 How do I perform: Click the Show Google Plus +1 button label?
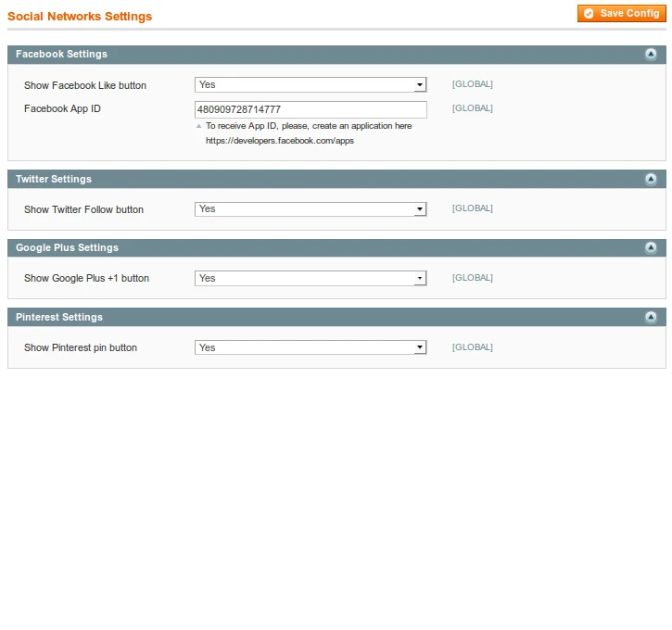point(86,278)
